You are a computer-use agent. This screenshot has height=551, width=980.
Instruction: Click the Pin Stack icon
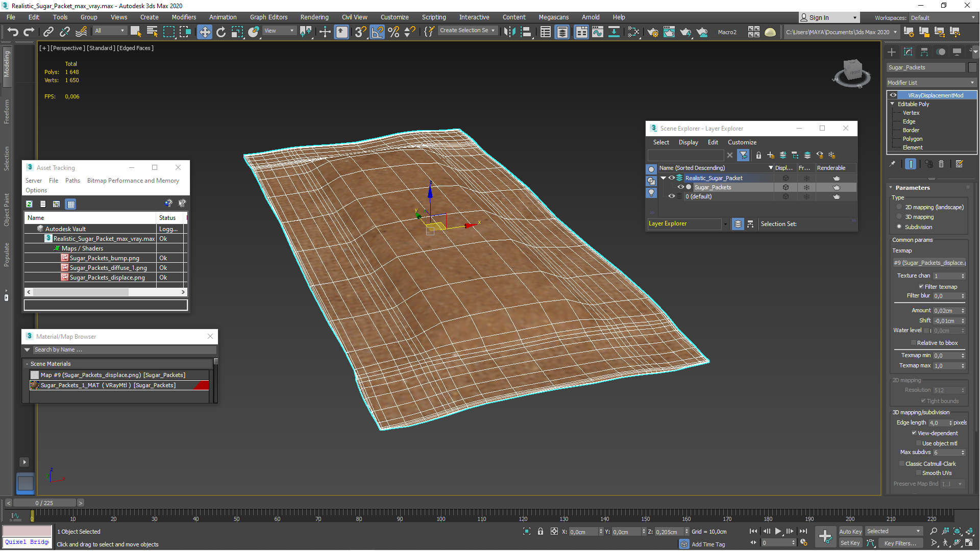coord(892,164)
